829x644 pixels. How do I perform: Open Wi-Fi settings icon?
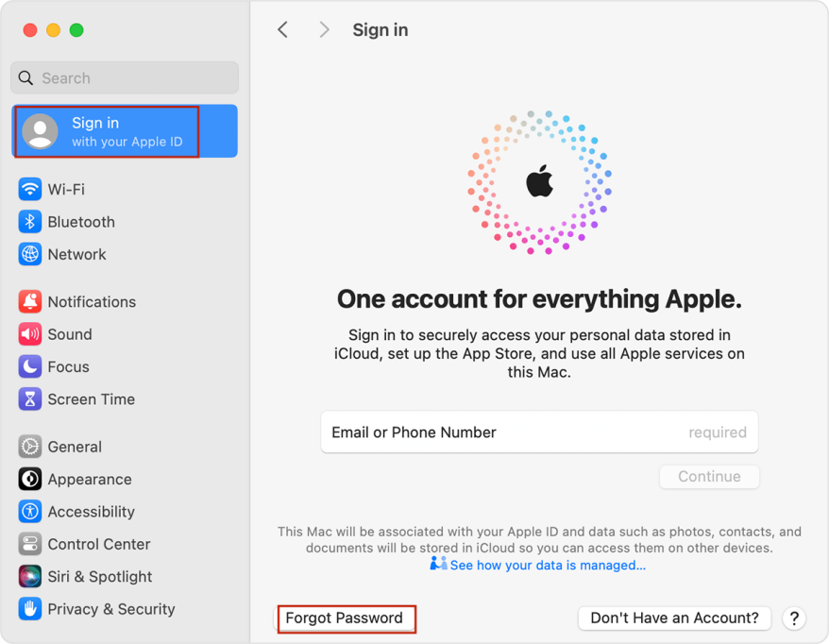[x=30, y=189]
